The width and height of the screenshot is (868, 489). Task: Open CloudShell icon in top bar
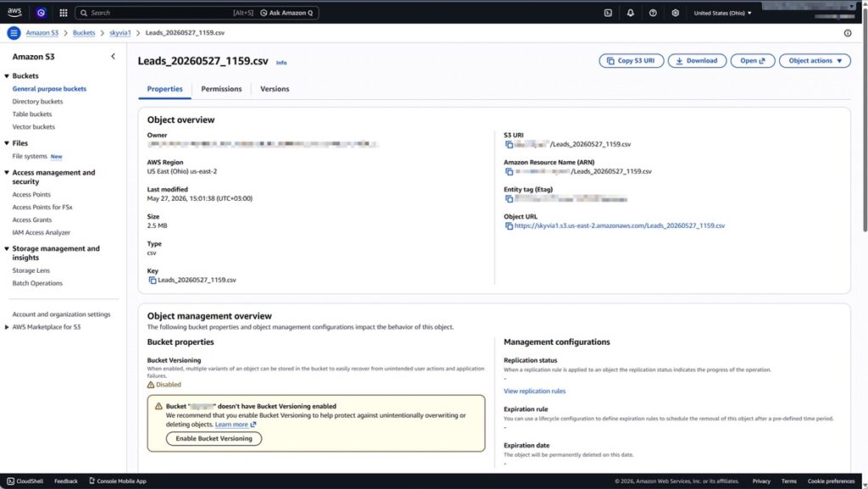(x=608, y=13)
